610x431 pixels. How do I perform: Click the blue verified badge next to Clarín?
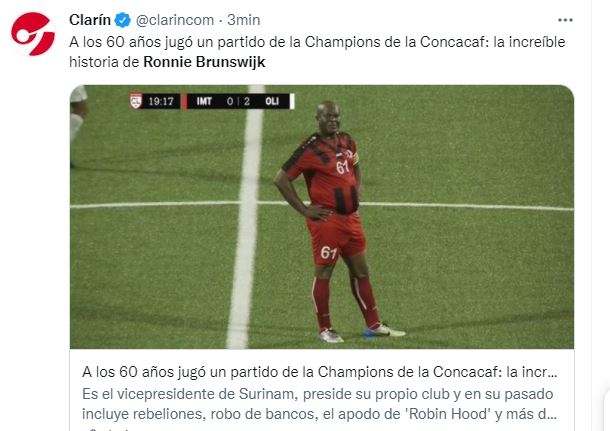coord(123,20)
